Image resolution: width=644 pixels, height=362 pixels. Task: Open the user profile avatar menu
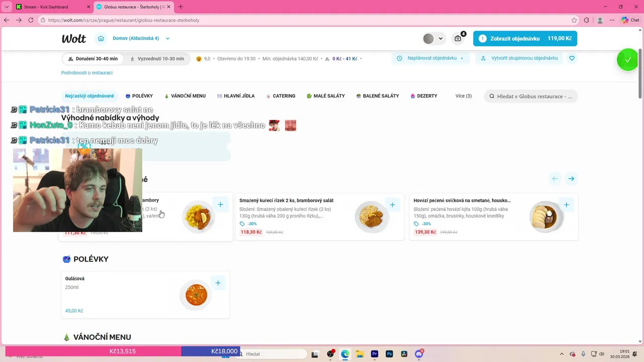click(434, 39)
